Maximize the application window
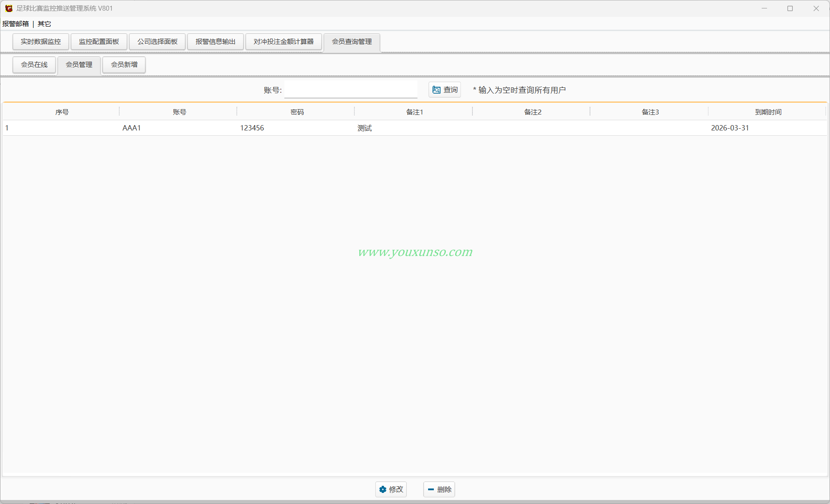 tap(790, 8)
